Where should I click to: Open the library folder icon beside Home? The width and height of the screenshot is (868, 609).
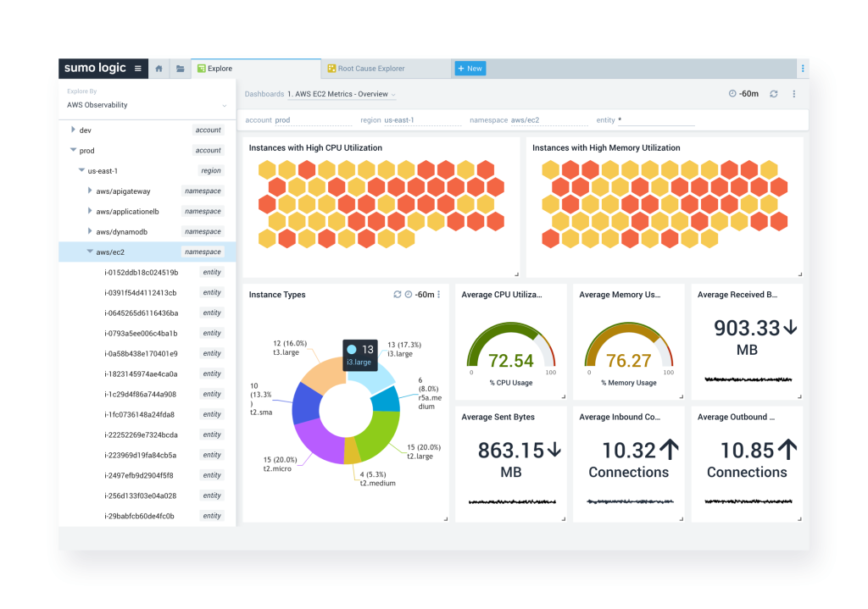pos(180,68)
